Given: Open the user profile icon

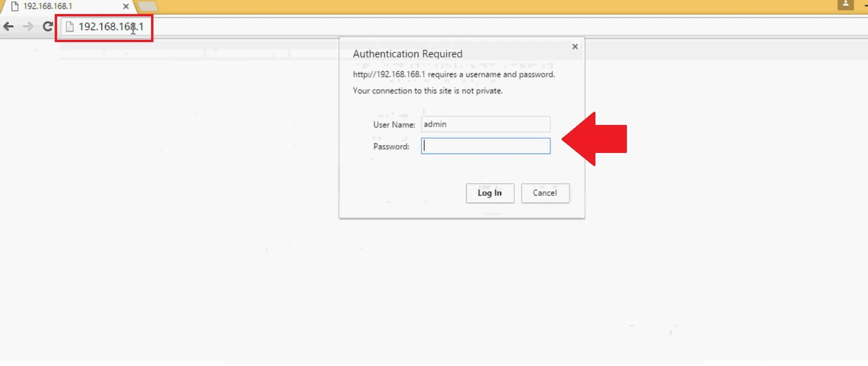Looking at the screenshot, I should [x=845, y=4].
